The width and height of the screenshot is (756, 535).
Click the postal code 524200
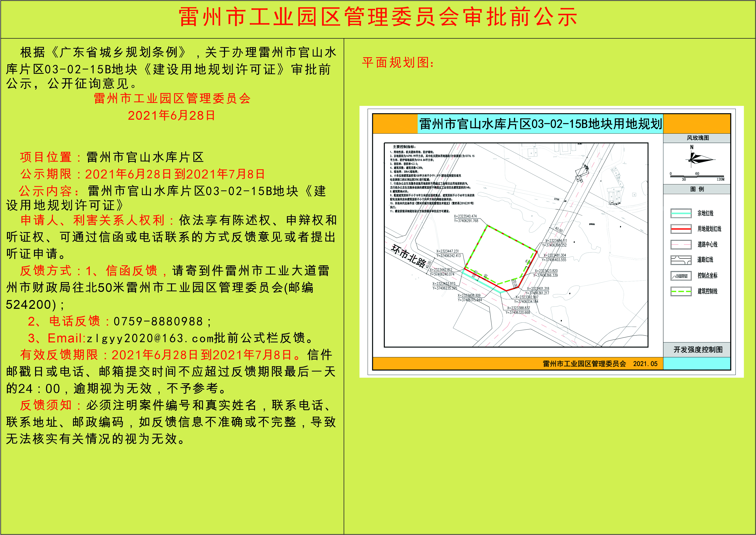[x=29, y=304]
